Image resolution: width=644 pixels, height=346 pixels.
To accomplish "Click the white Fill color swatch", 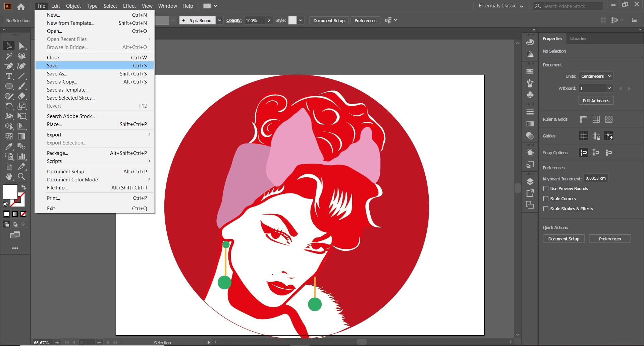I will [10, 191].
